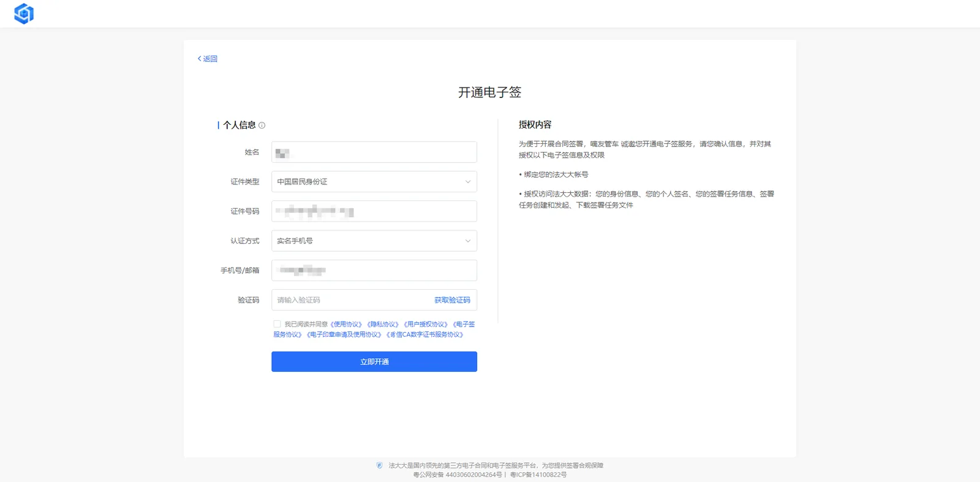Click the 授权内容 heading
Viewport: 980px width, 482px height.
point(535,125)
